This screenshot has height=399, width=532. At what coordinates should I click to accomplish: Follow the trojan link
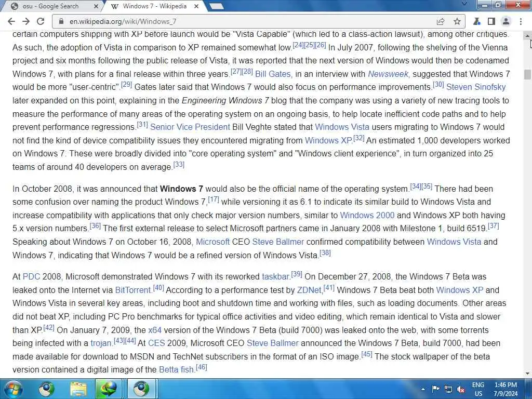[101, 343]
